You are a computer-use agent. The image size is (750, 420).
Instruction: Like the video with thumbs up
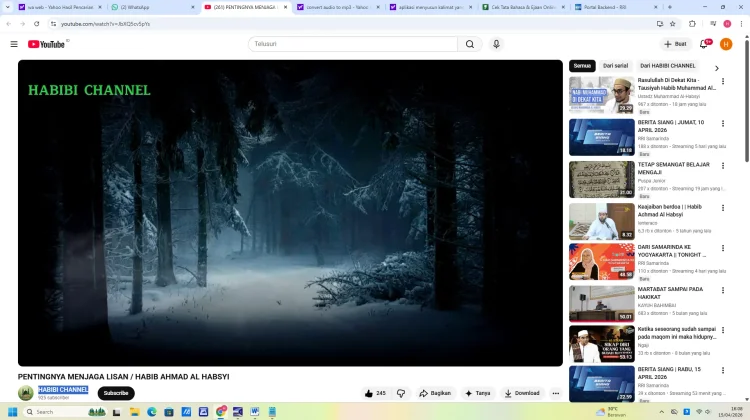(x=375, y=393)
